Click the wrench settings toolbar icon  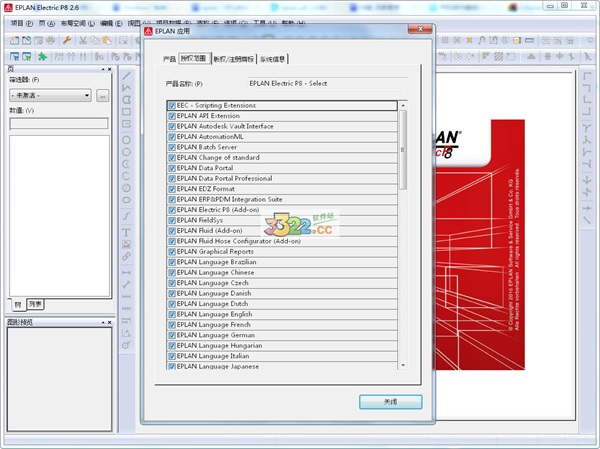coord(67,41)
